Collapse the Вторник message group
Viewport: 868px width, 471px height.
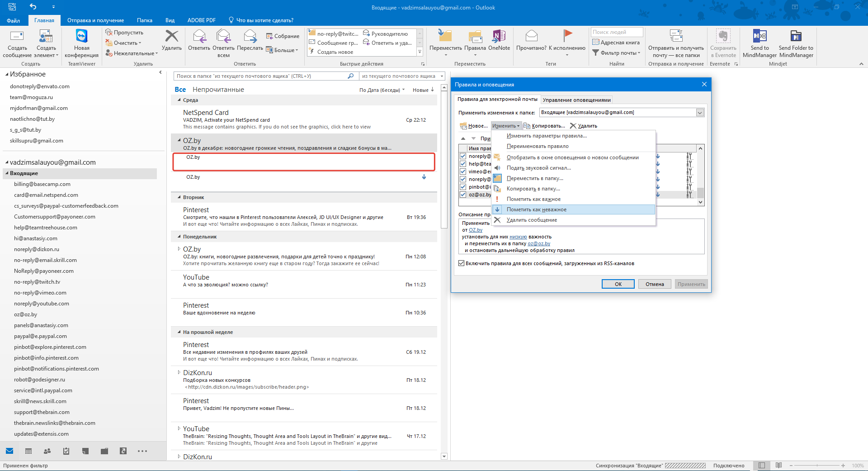point(179,197)
